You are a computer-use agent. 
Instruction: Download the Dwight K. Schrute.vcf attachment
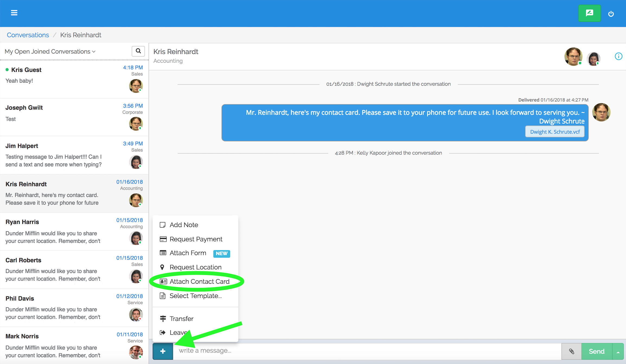(555, 132)
